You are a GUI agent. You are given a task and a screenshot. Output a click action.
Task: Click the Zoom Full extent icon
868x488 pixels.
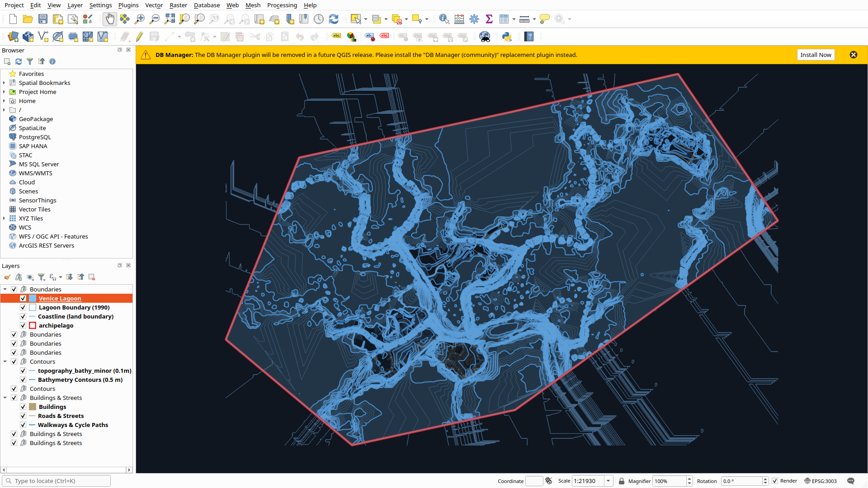(x=170, y=19)
